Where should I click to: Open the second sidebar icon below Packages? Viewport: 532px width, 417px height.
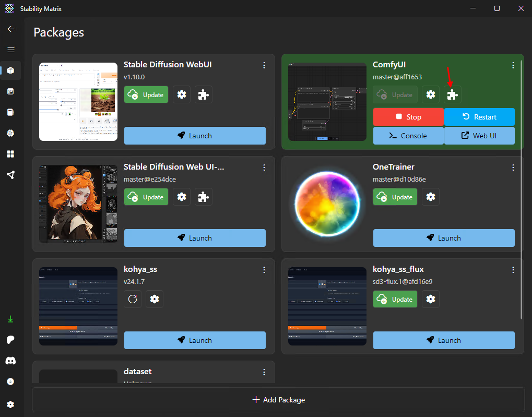click(x=10, y=91)
